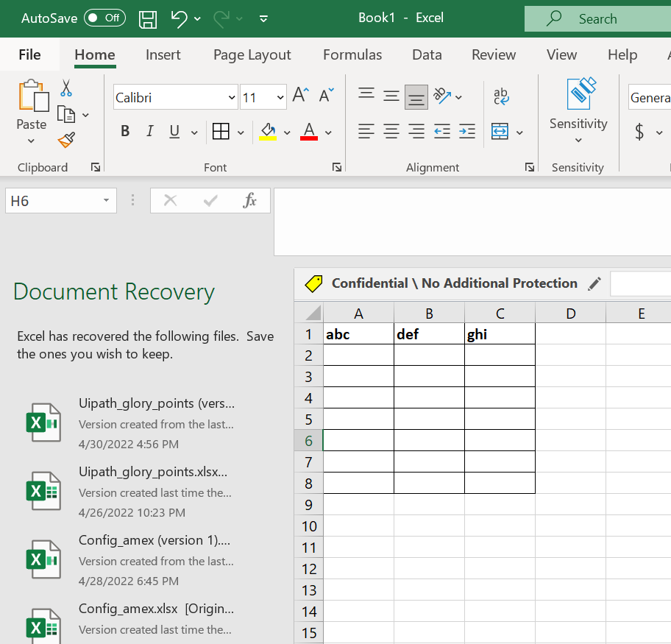Click the Wrap Text icon
This screenshot has height=644, width=671.
[501, 96]
